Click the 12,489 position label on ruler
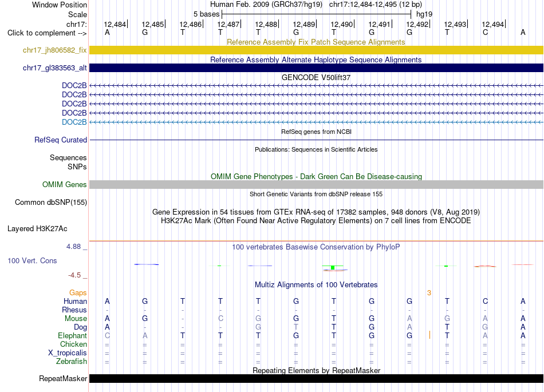The image size is (544, 392). pyautogui.click(x=304, y=24)
